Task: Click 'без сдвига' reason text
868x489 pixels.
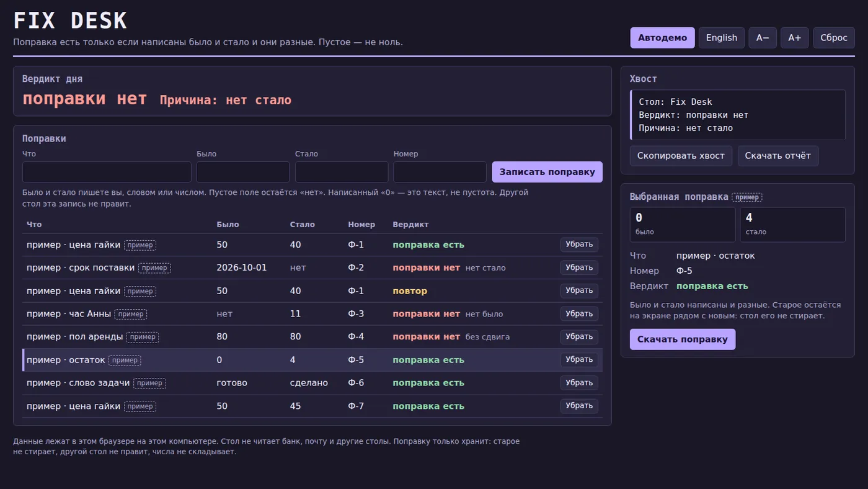Action: [x=487, y=337]
